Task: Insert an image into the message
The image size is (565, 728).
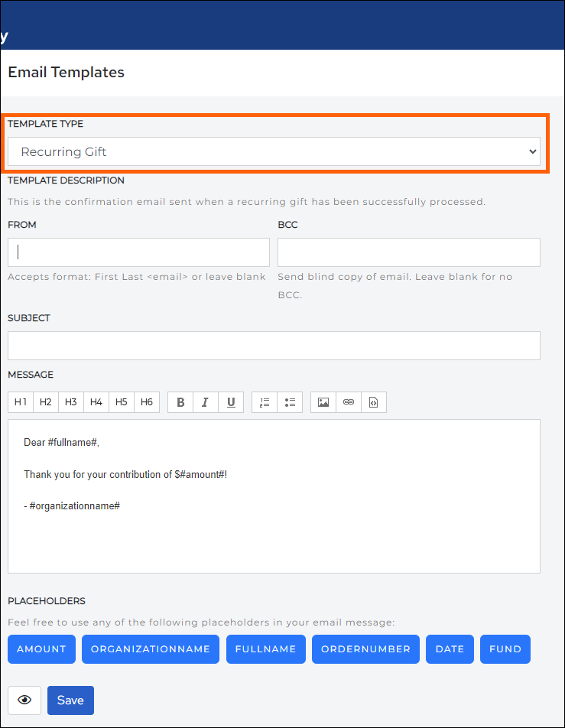Action: pos(322,401)
